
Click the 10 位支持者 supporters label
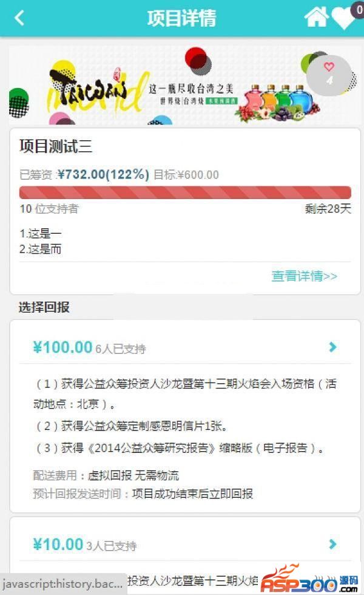pos(49,209)
